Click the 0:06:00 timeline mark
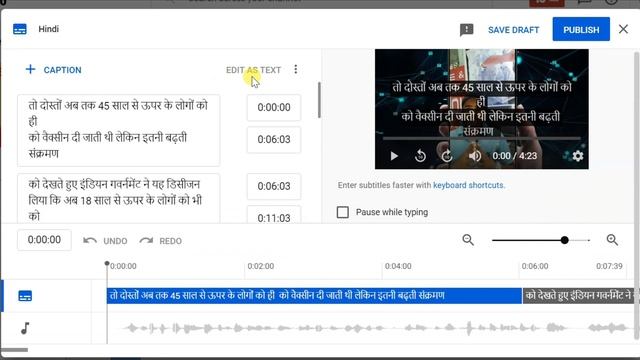Image resolution: width=640 pixels, height=360 pixels. click(535, 266)
